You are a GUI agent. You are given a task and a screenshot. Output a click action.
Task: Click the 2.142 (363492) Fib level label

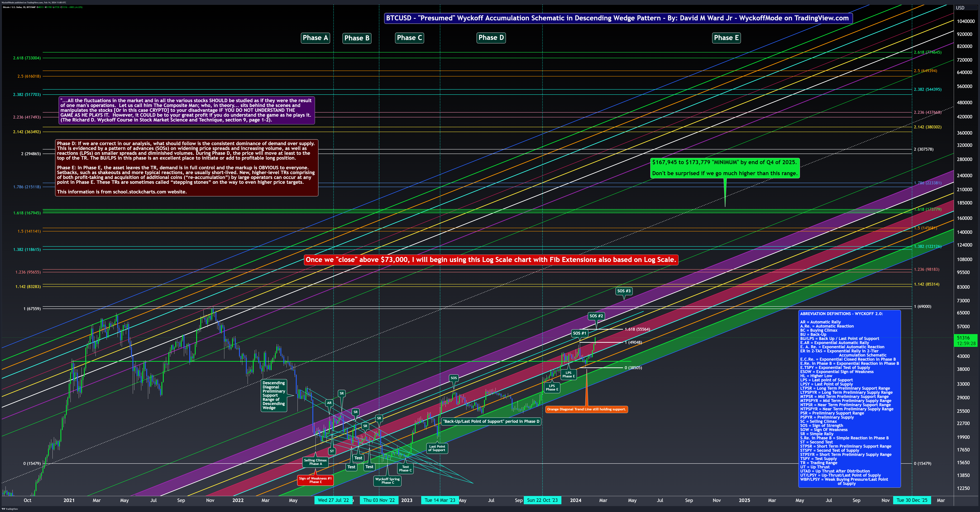27,132
